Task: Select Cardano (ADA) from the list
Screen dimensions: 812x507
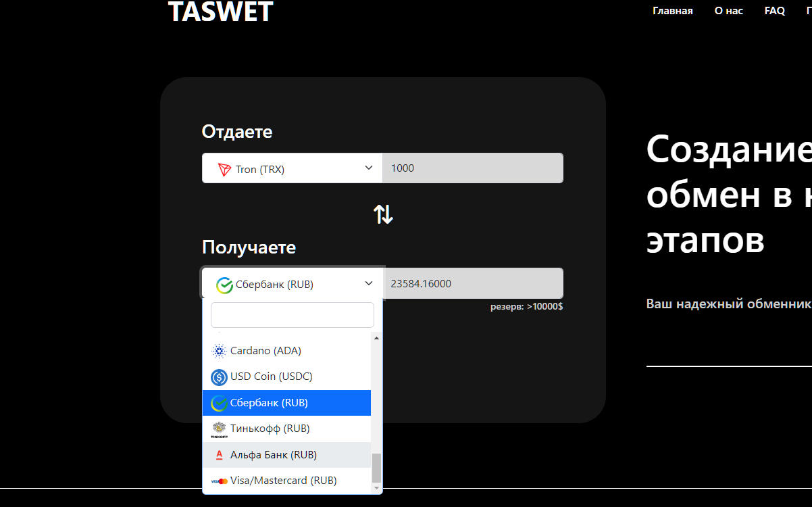Action: [286, 352]
